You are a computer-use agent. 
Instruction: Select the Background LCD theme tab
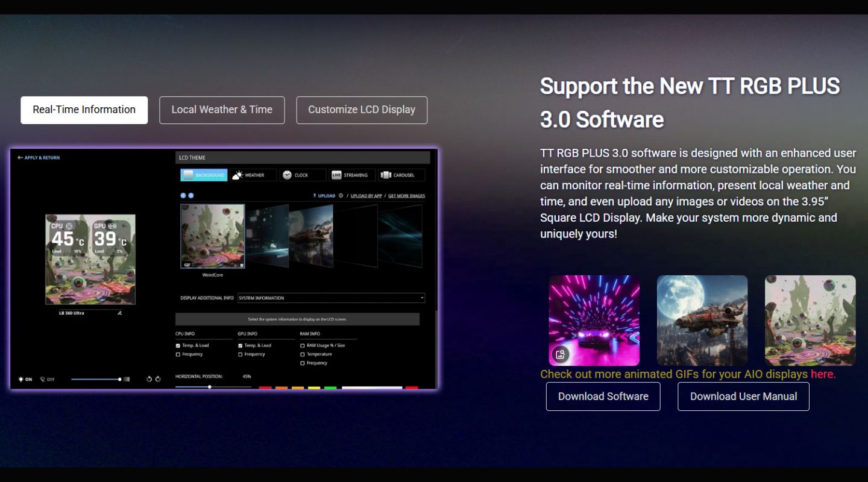pyautogui.click(x=204, y=175)
